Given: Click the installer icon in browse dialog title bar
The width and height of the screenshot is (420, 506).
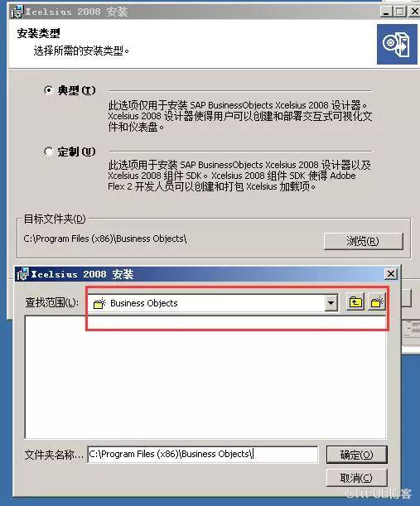Looking at the screenshot, I should pyautogui.click(x=22, y=274).
